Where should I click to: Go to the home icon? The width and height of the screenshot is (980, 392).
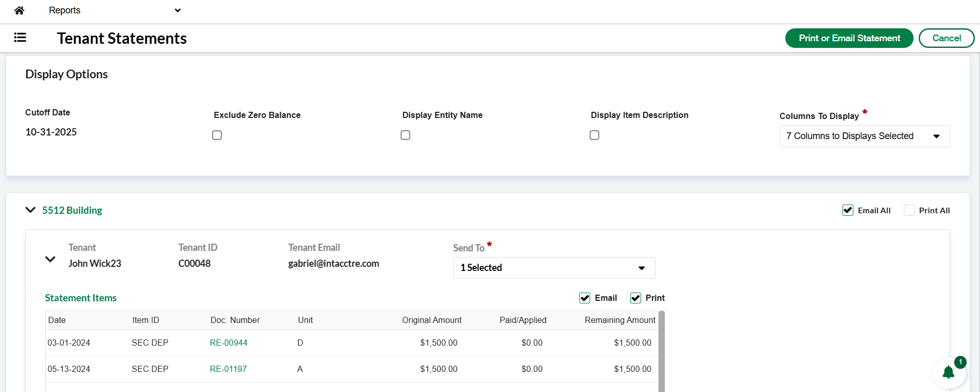20,10
